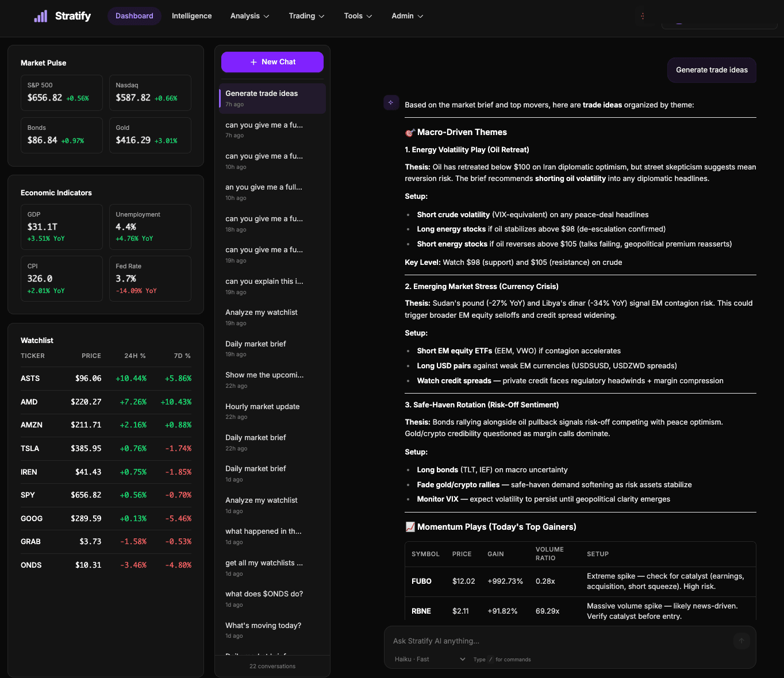
Task: Click the Stratify bar-chart logo icon
Action: 40,16
